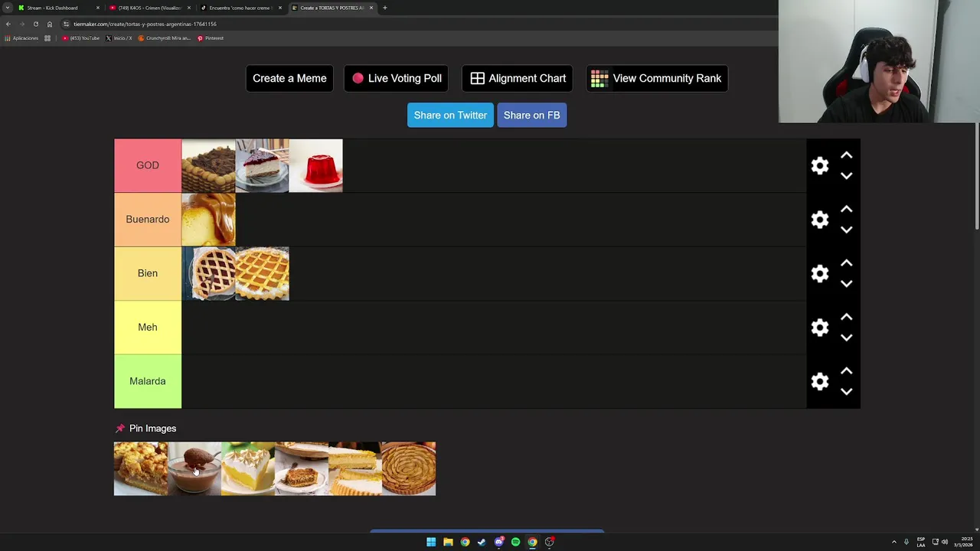Image resolution: width=980 pixels, height=551 pixels.
Task: Open Spotify from taskbar
Action: [515, 542]
